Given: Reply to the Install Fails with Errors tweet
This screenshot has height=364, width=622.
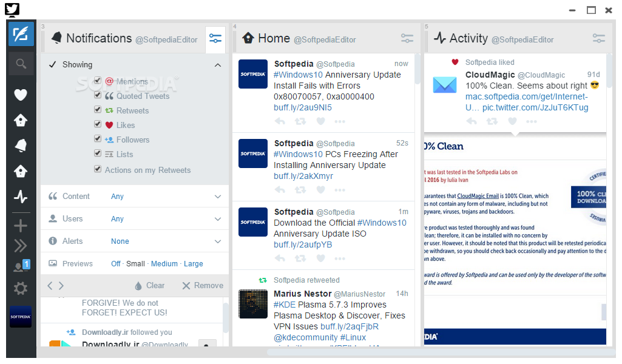Looking at the screenshot, I should [280, 121].
